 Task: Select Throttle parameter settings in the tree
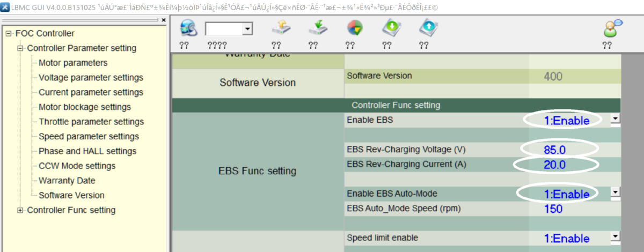tap(91, 122)
